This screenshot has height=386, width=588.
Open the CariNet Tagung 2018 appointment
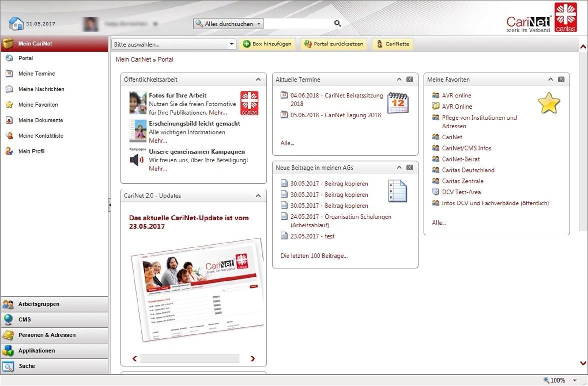point(336,115)
